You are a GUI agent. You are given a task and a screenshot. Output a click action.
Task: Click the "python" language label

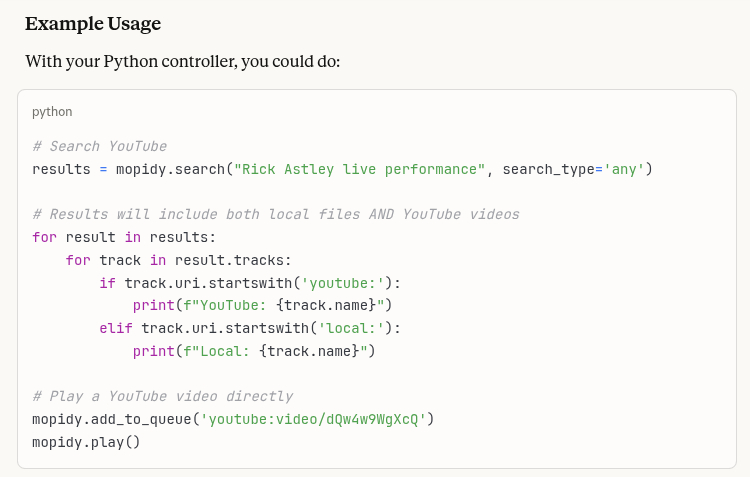52,112
